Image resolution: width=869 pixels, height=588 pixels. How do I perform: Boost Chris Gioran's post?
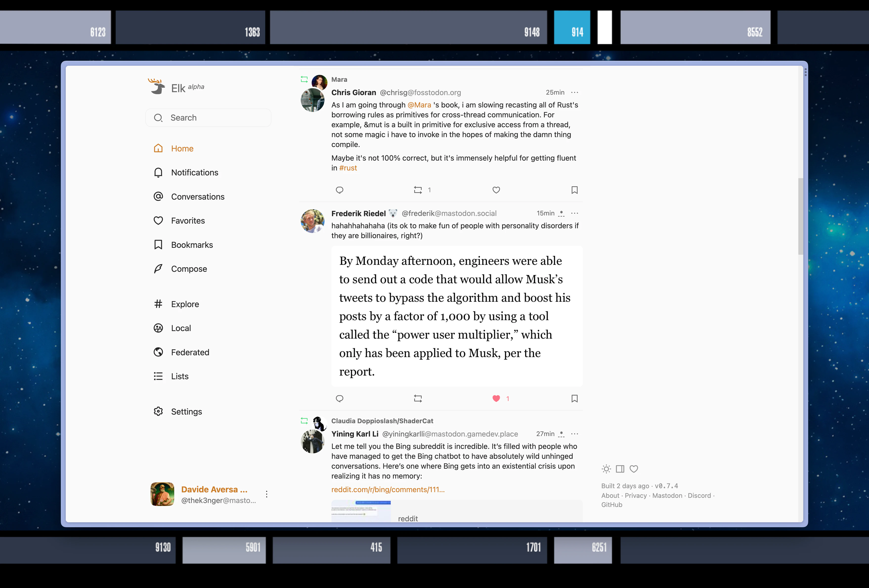pyautogui.click(x=418, y=190)
